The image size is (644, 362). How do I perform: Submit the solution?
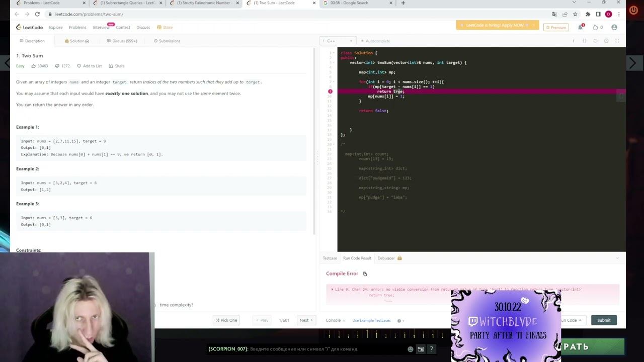604,320
